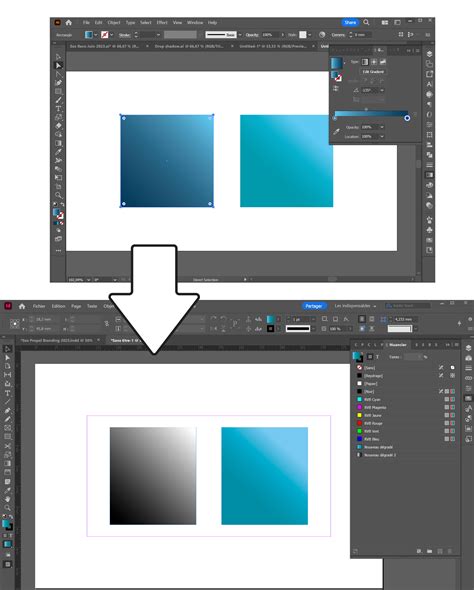Click the Corners value field in Illustrator
Image resolution: width=474 pixels, height=590 pixels.
[x=362, y=35]
